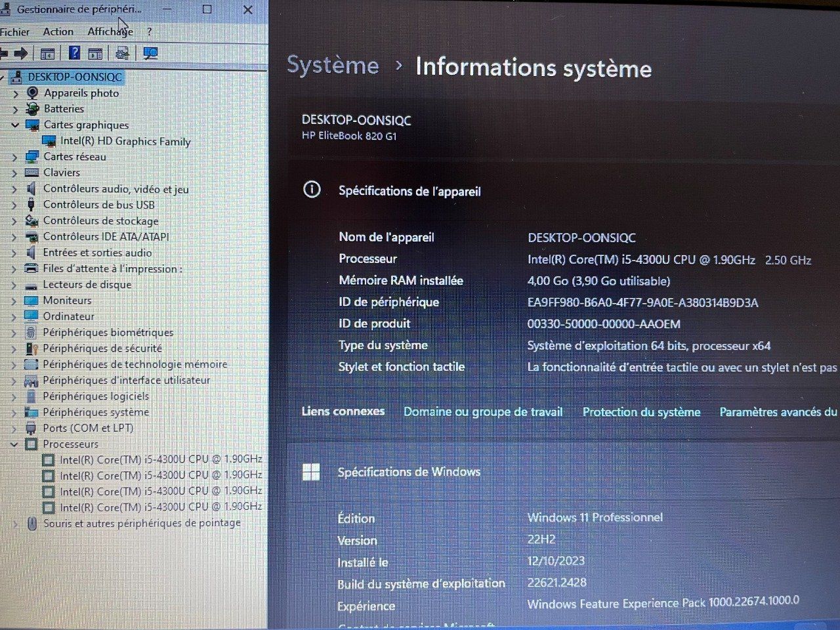This screenshot has width=840, height=630.
Task: Click the Intel(R) HD Graphics Family adapter icon
Action: click(x=49, y=141)
